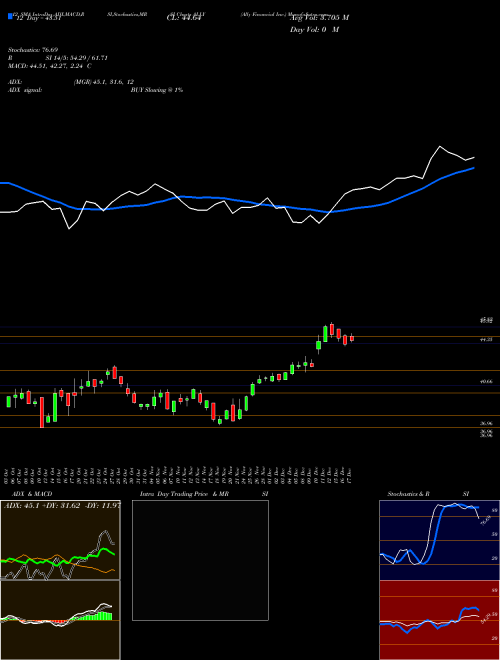500x660 pixels.
Task: Click the 'SI 14/3: 54.29 / 61.71' value
Action: [x=77, y=58]
